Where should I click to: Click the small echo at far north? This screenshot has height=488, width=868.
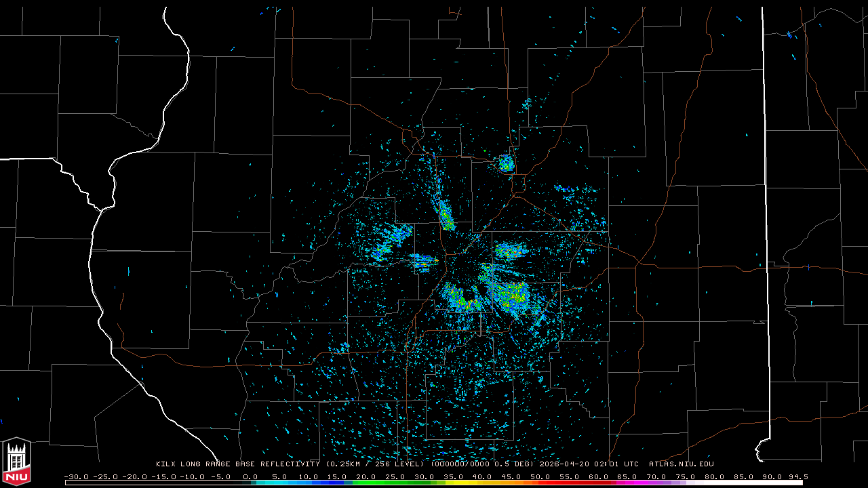point(528,104)
